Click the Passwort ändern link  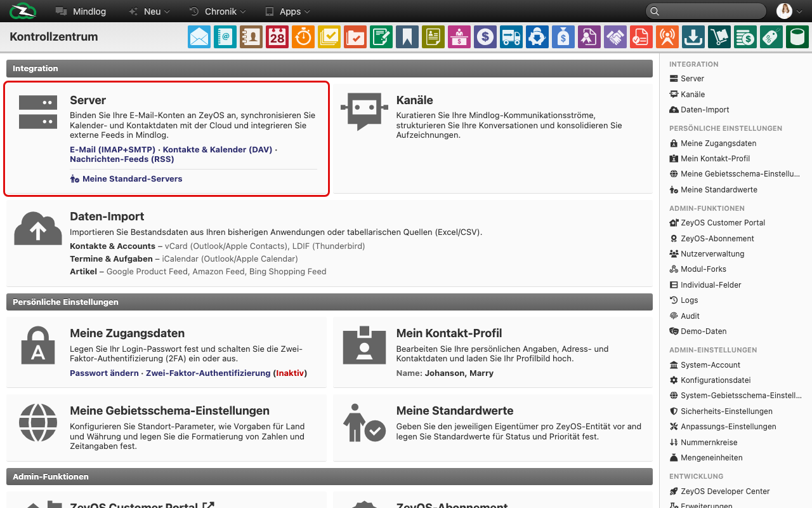pos(104,373)
